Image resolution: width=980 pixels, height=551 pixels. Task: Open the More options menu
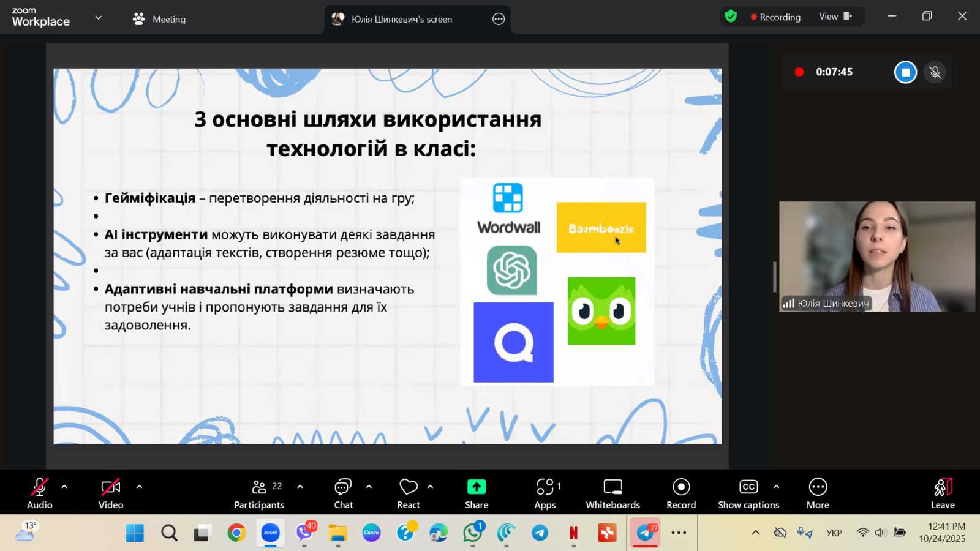point(818,493)
